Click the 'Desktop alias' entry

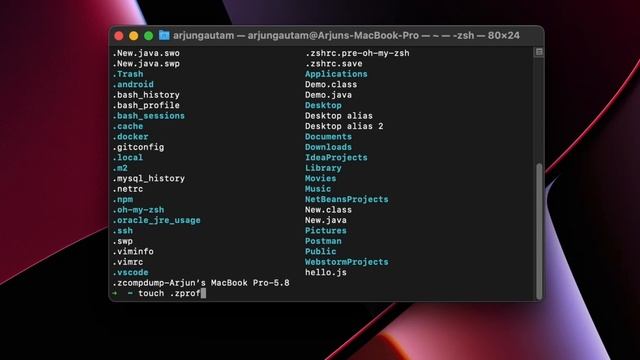point(339,116)
